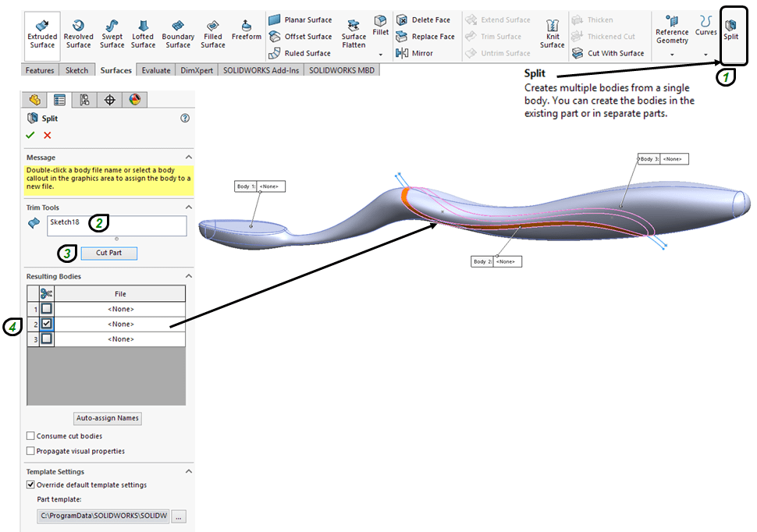
Task: Click the Auto-assign Names button
Action: click(108, 418)
